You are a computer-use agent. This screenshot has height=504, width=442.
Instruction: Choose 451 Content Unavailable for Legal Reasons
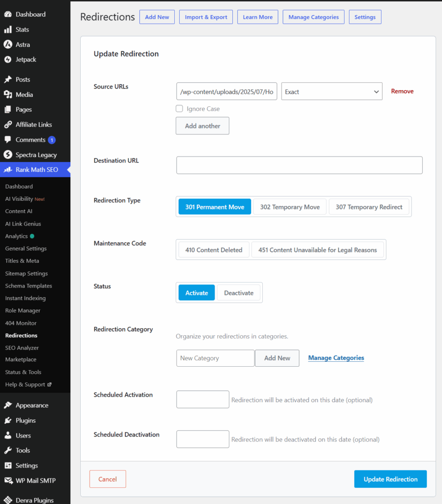[x=317, y=250]
